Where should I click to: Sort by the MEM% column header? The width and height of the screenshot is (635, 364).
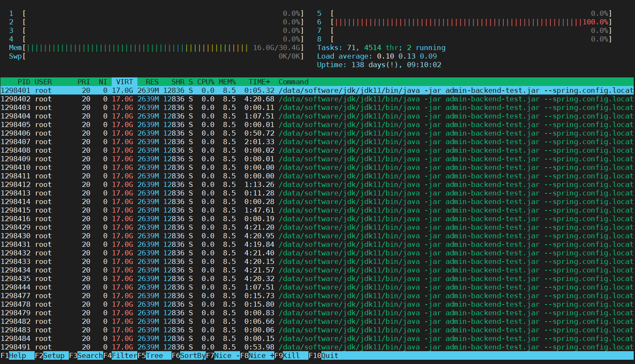click(227, 82)
